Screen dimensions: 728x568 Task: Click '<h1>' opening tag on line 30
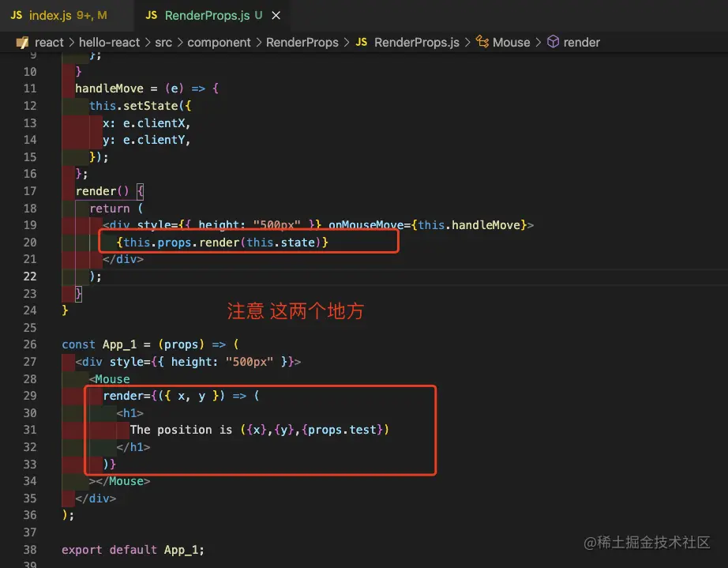130,413
